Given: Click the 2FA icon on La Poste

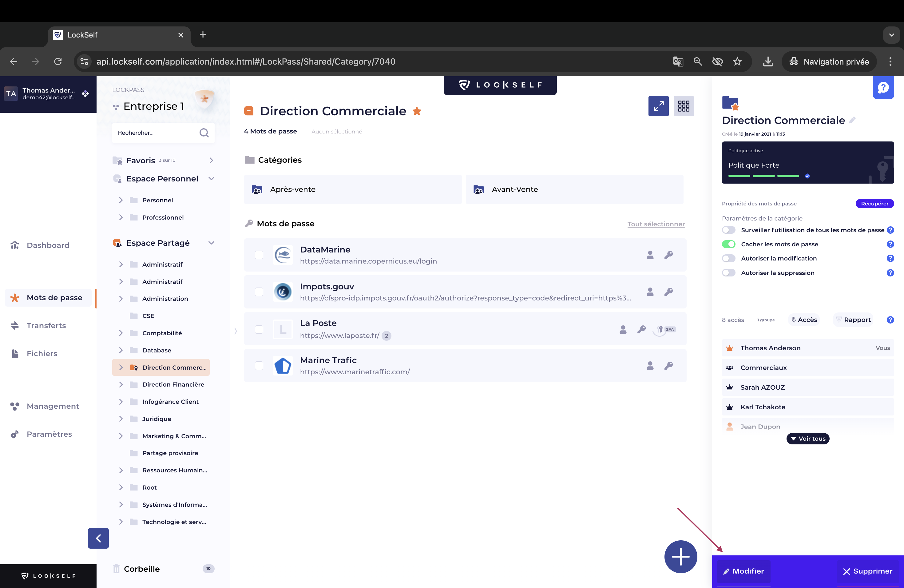Looking at the screenshot, I should [x=665, y=329].
